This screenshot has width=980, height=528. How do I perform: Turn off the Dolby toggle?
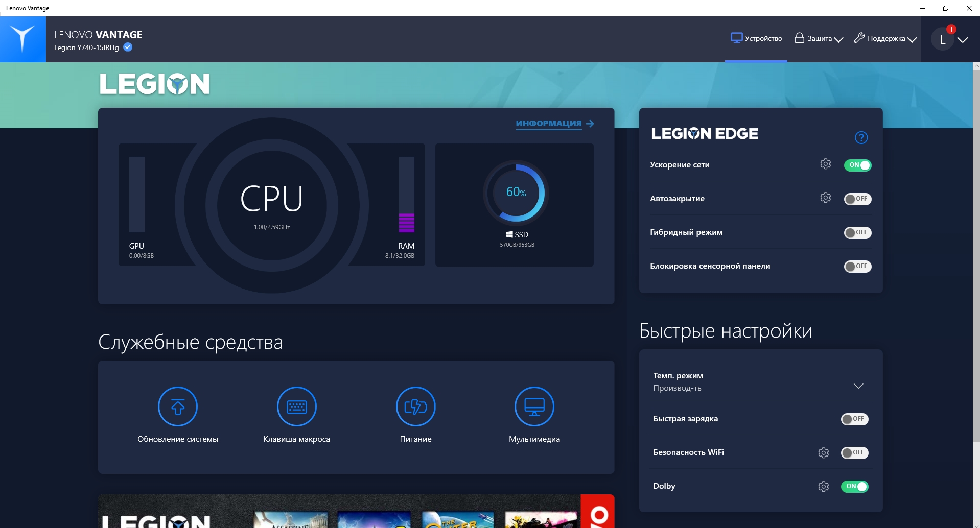point(854,486)
